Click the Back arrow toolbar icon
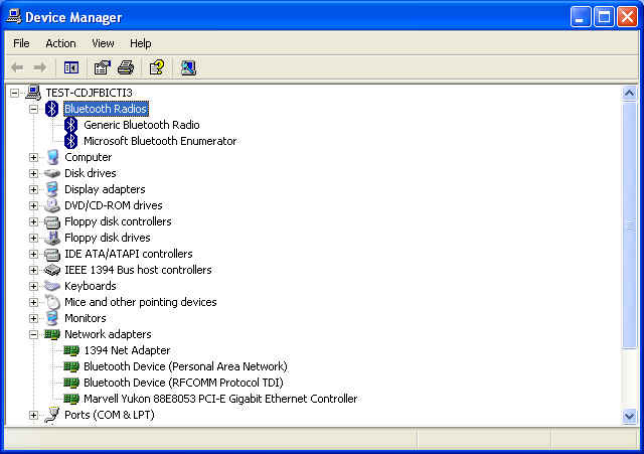The image size is (644, 454). coord(17,67)
